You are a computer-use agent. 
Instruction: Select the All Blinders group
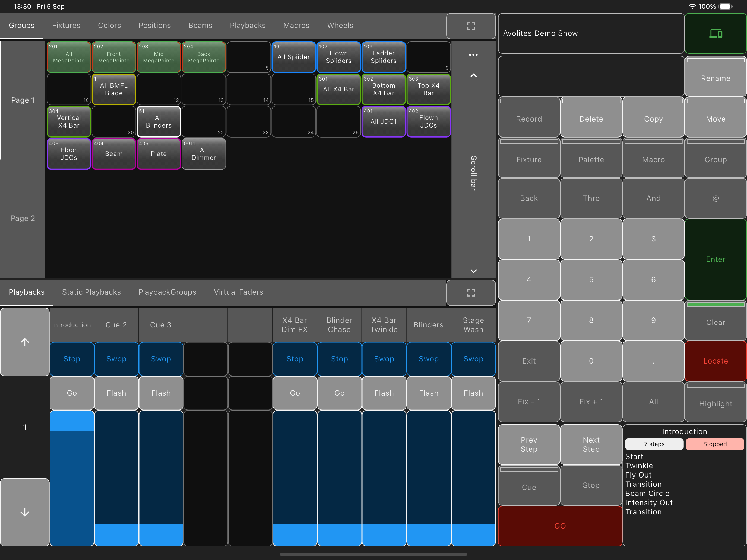[159, 122]
